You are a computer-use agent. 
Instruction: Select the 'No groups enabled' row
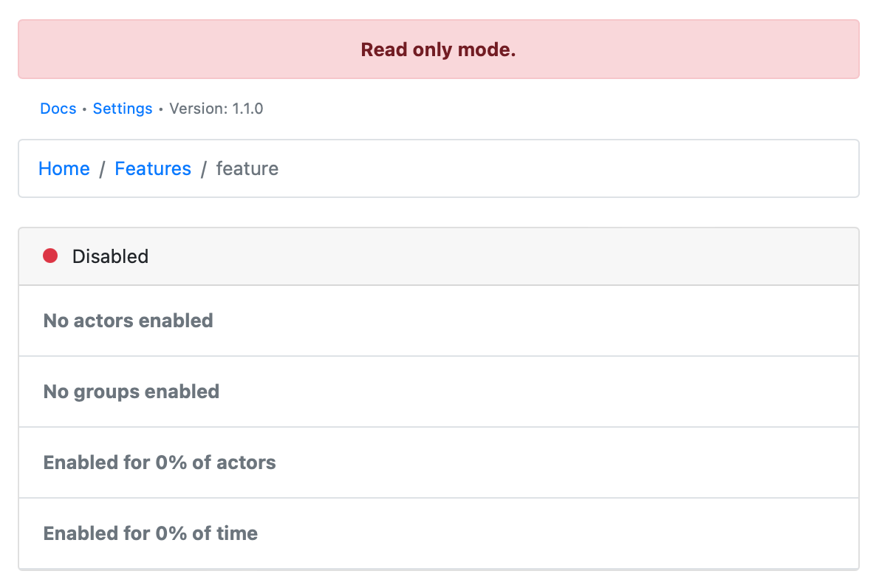tap(131, 392)
